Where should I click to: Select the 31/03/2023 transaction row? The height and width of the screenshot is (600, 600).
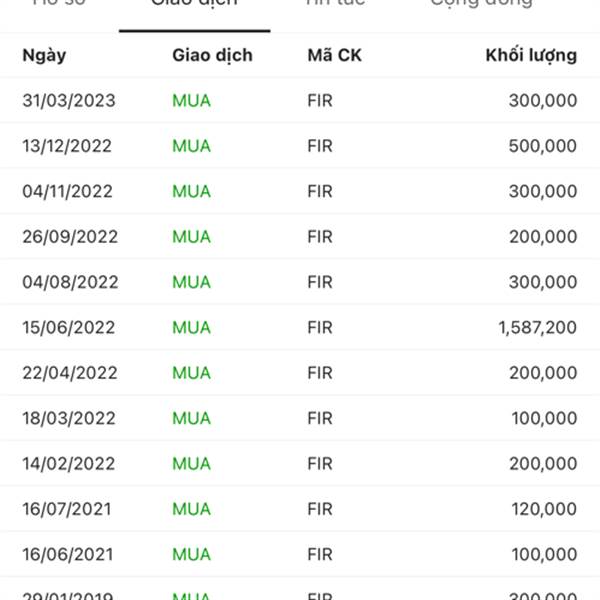[300, 101]
